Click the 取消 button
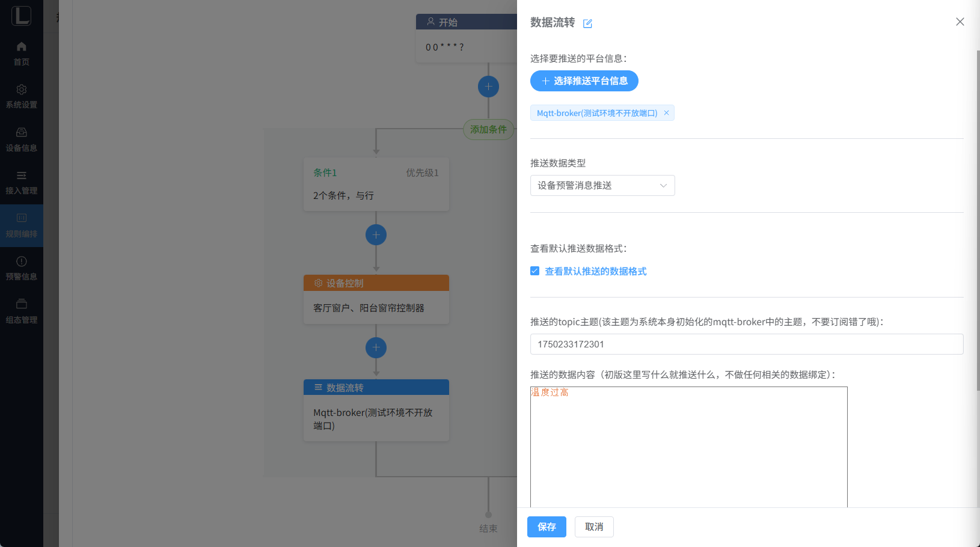This screenshot has width=980, height=547. click(x=593, y=527)
